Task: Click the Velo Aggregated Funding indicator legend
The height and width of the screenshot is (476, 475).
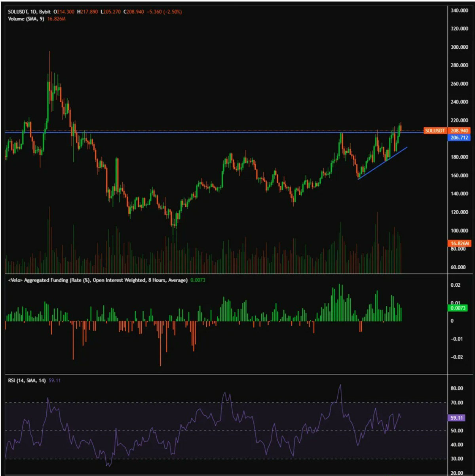Action: (98, 280)
